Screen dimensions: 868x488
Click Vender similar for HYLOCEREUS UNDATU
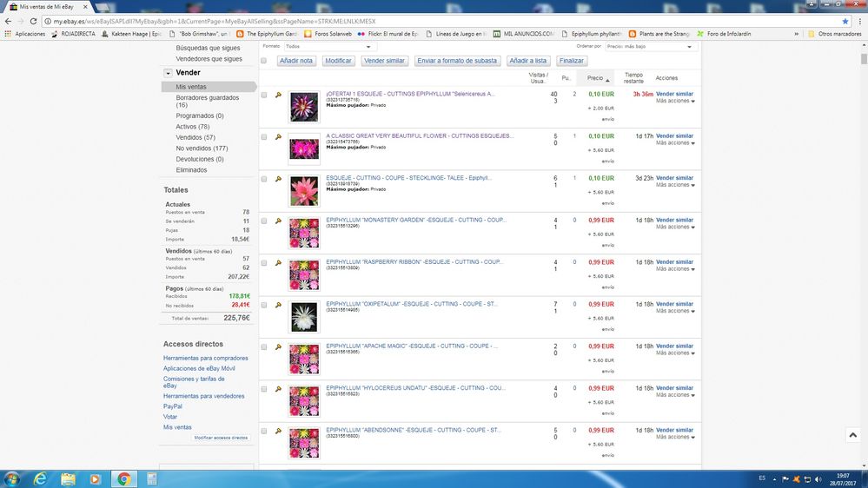tap(674, 388)
